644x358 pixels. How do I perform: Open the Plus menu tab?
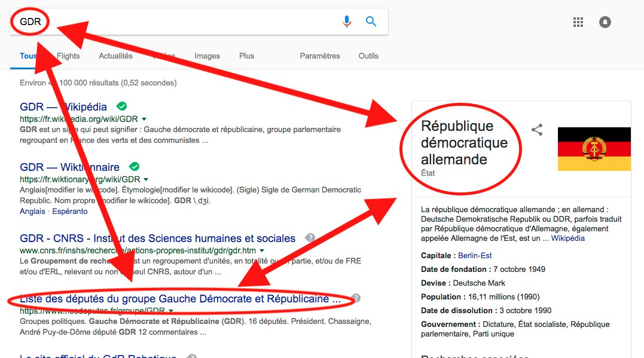click(246, 56)
